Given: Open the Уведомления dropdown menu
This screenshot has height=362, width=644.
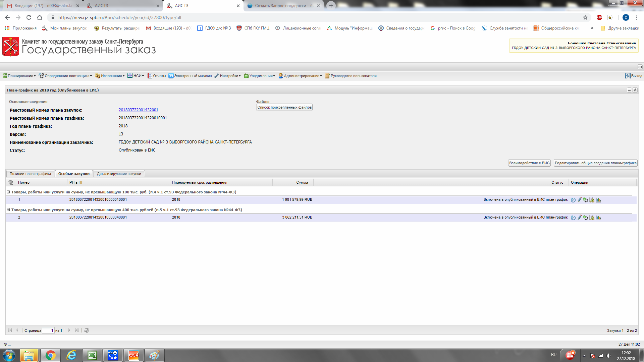Looking at the screenshot, I should point(259,76).
